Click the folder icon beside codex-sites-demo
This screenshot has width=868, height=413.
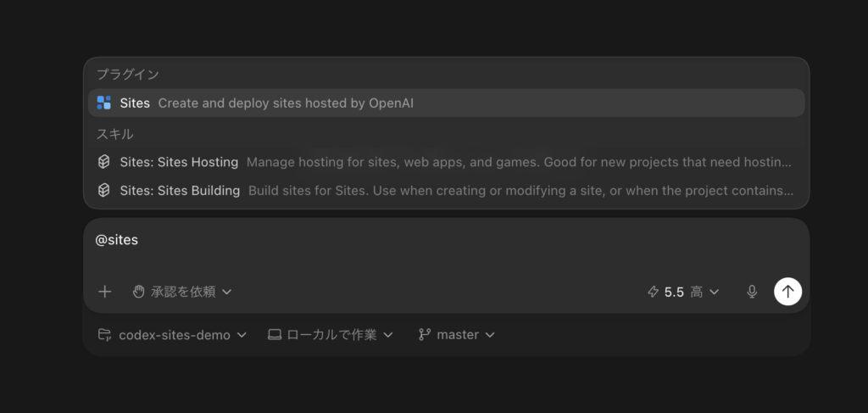click(x=104, y=334)
